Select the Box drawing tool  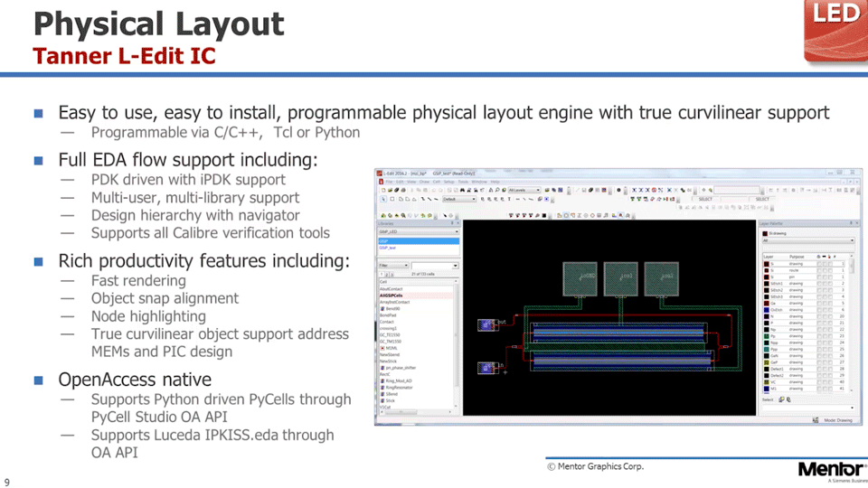pyautogui.click(x=392, y=199)
